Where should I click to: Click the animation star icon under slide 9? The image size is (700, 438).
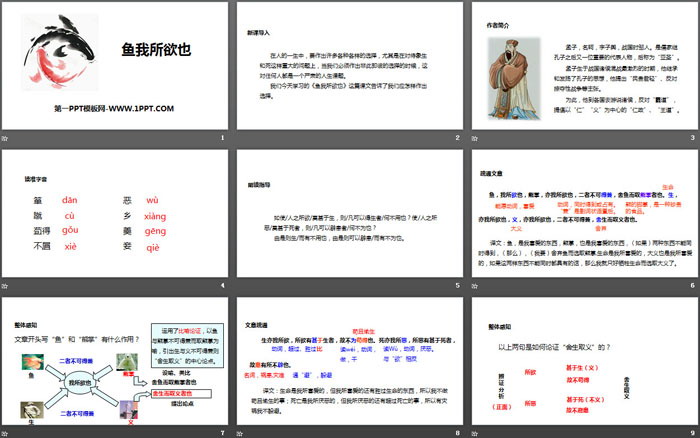(x=475, y=434)
